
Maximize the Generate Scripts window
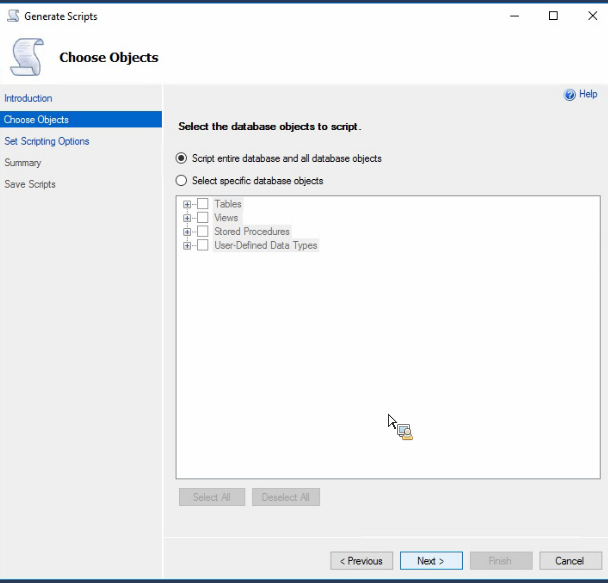(x=553, y=16)
